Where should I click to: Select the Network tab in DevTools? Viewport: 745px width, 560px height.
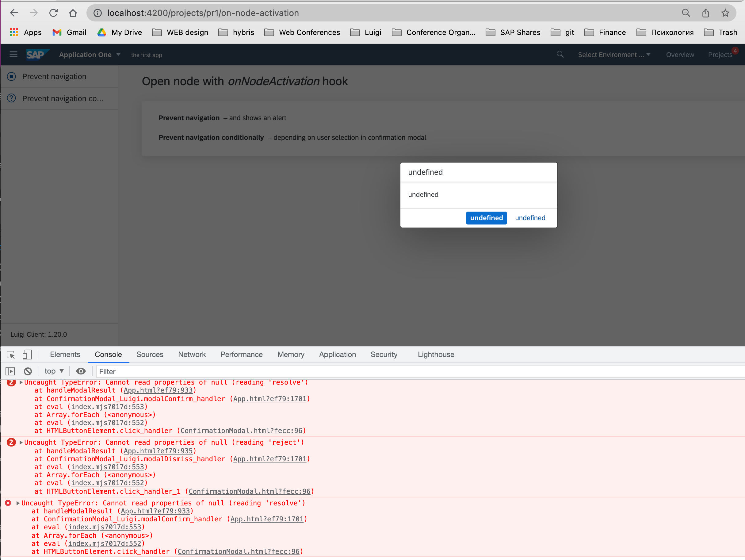pyautogui.click(x=192, y=354)
